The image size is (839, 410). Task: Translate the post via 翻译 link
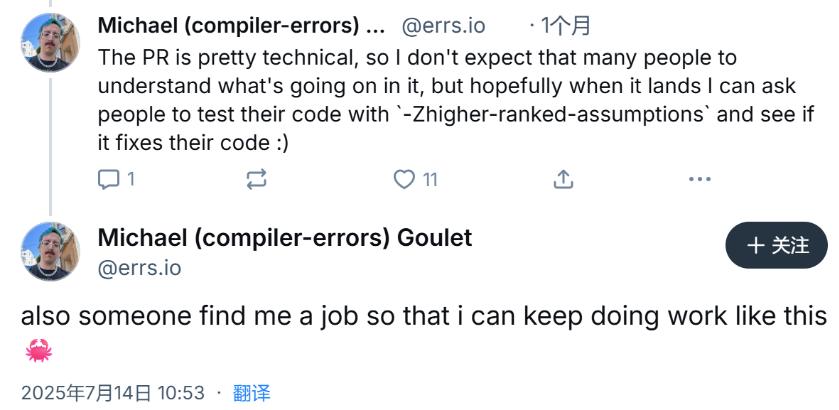(251, 393)
